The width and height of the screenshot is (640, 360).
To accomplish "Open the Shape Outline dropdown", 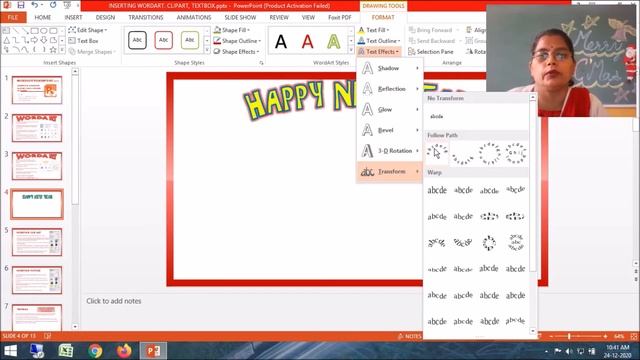I will (237, 41).
